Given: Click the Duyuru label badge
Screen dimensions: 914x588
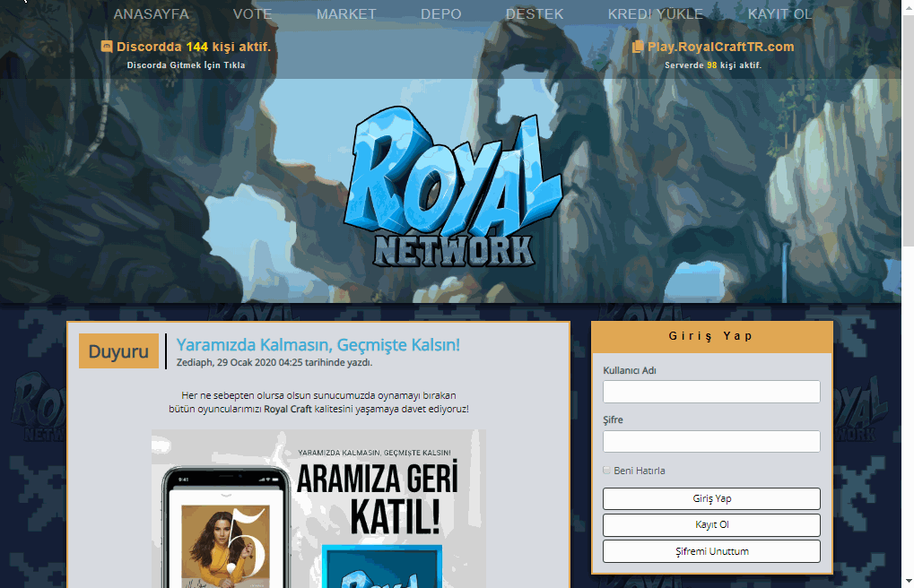Looking at the screenshot, I should (x=119, y=350).
